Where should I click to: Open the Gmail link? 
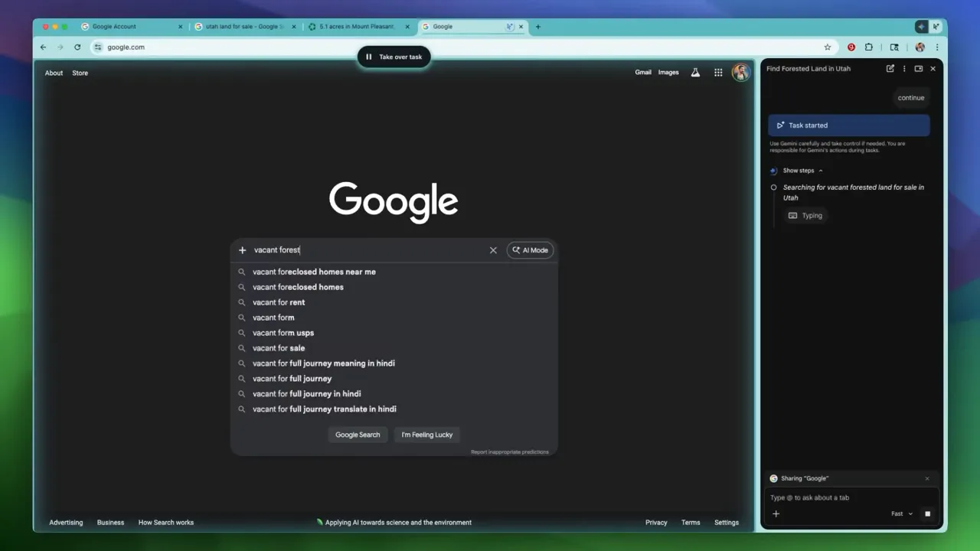(643, 73)
